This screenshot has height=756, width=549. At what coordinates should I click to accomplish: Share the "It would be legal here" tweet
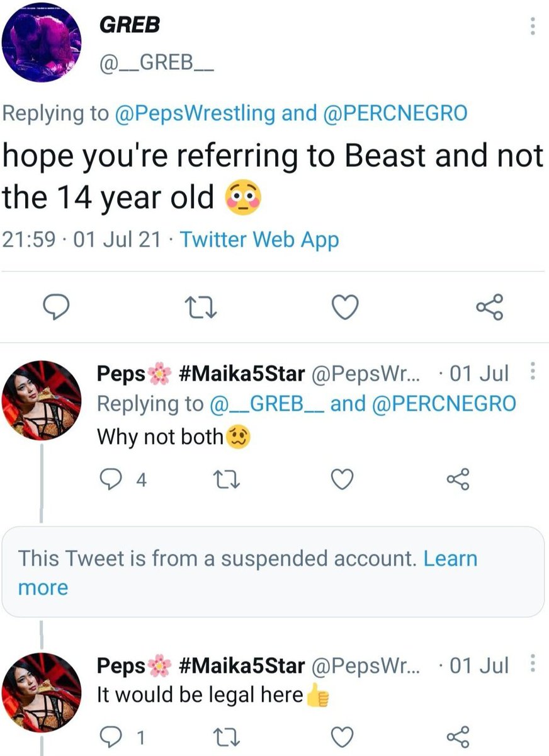tap(458, 736)
